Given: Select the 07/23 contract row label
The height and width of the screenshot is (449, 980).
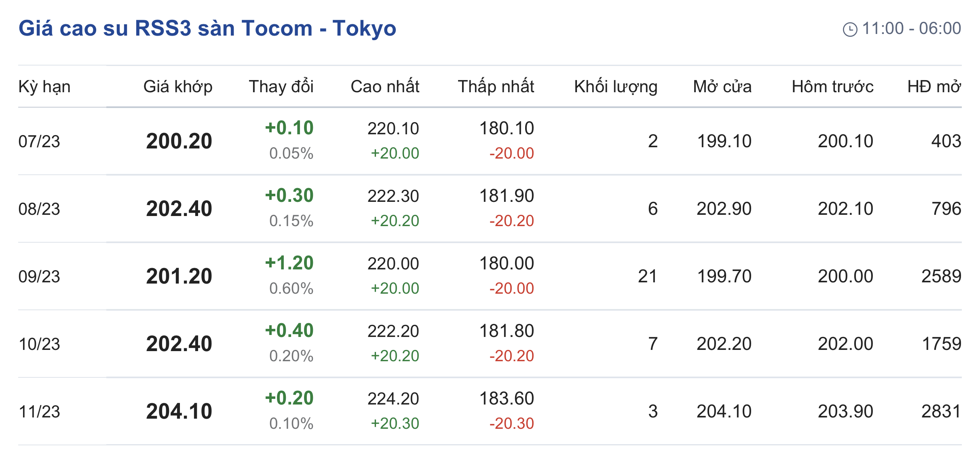Looking at the screenshot, I should pyautogui.click(x=39, y=142).
